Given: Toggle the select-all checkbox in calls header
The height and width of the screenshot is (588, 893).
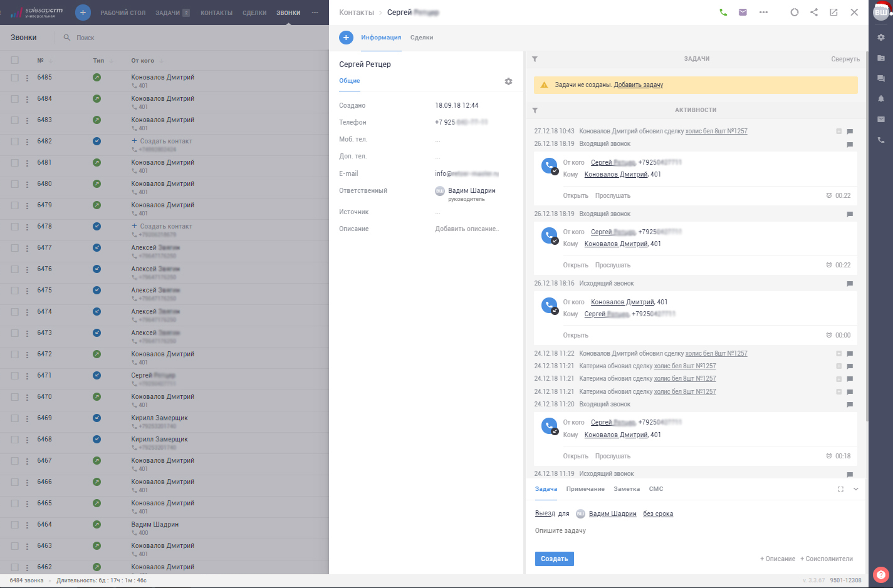Looking at the screenshot, I should pyautogui.click(x=15, y=61).
